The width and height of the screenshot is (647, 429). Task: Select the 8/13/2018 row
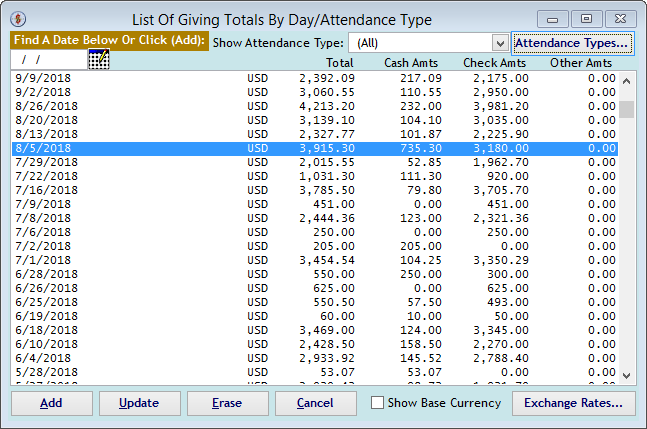click(x=314, y=134)
